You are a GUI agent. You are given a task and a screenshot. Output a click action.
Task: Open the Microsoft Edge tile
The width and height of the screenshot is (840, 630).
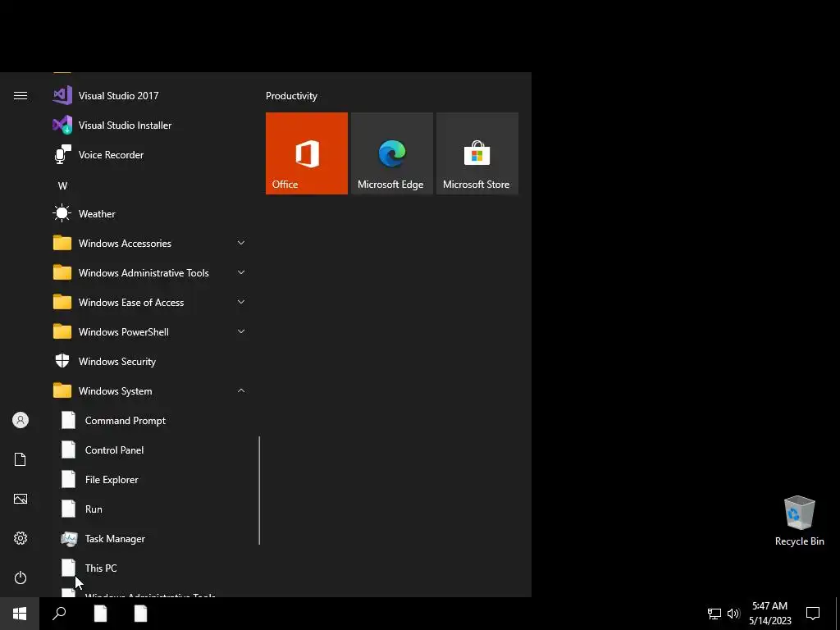[391, 153]
